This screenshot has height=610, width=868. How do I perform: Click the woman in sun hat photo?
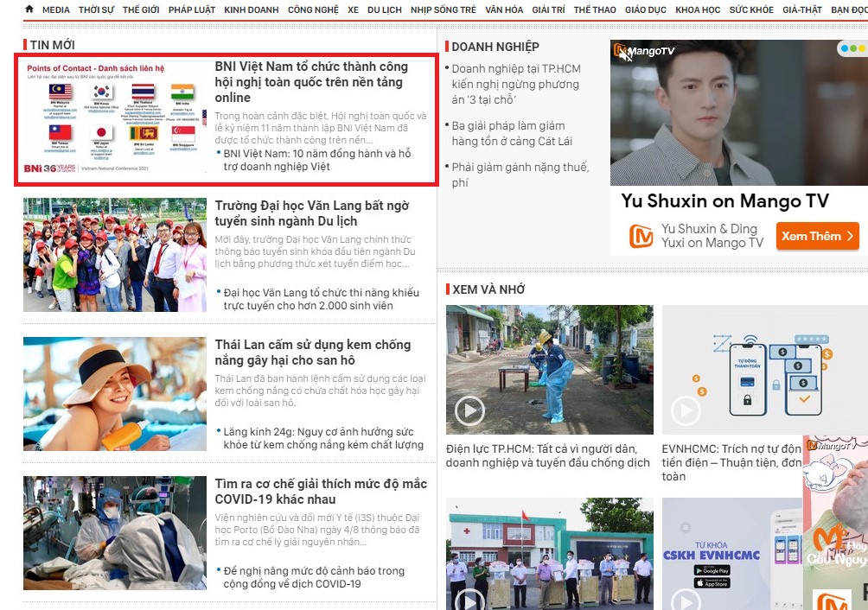[x=115, y=394]
